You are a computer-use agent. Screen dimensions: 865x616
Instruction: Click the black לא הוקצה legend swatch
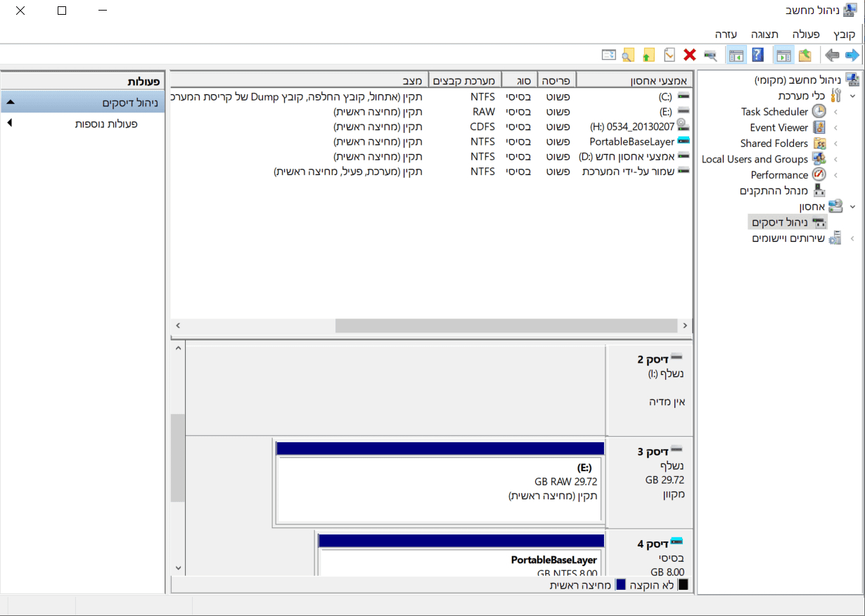(683, 584)
